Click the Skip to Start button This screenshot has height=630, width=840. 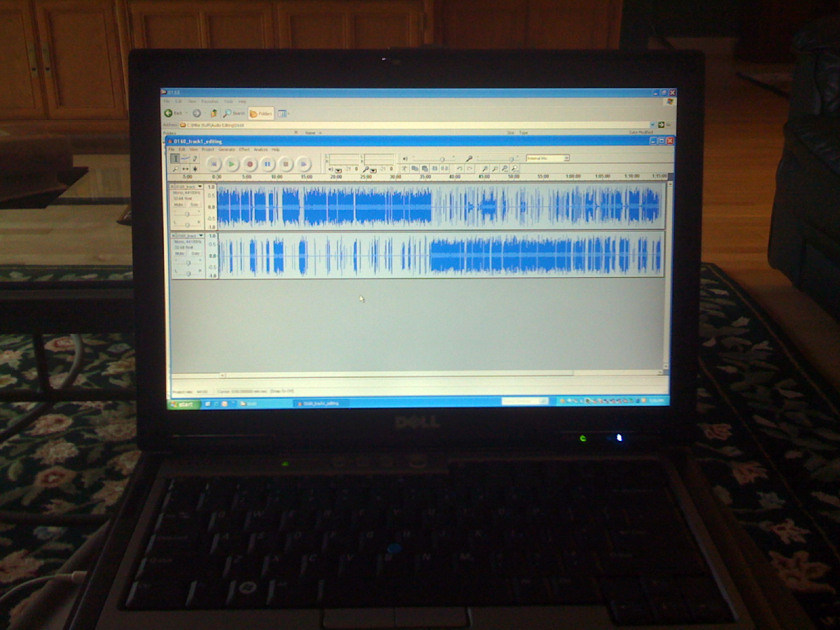pyautogui.click(x=214, y=164)
